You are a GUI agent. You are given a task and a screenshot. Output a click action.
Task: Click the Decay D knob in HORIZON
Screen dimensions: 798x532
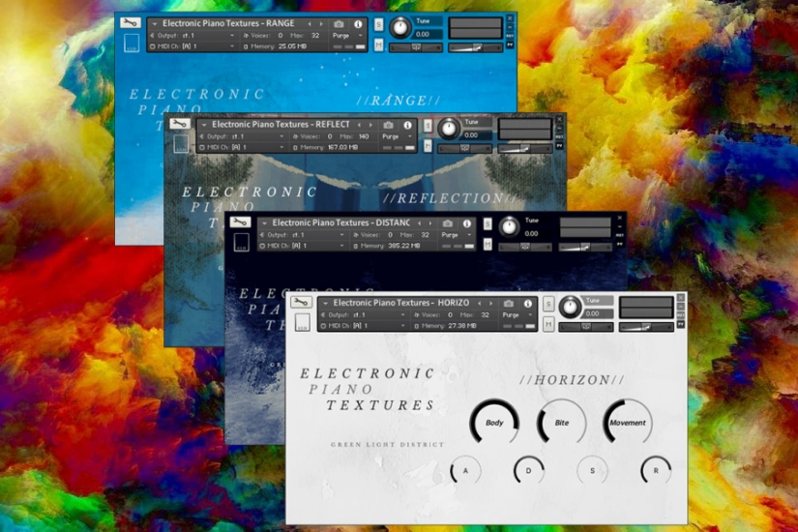pyautogui.click(x=529, y=471)
